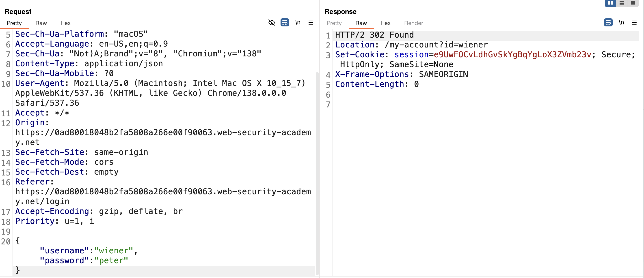Image resolution: width=644 pixels, height=278 pixels.
Task: Select combined single-pane layout icon
Action: [633, 3]
